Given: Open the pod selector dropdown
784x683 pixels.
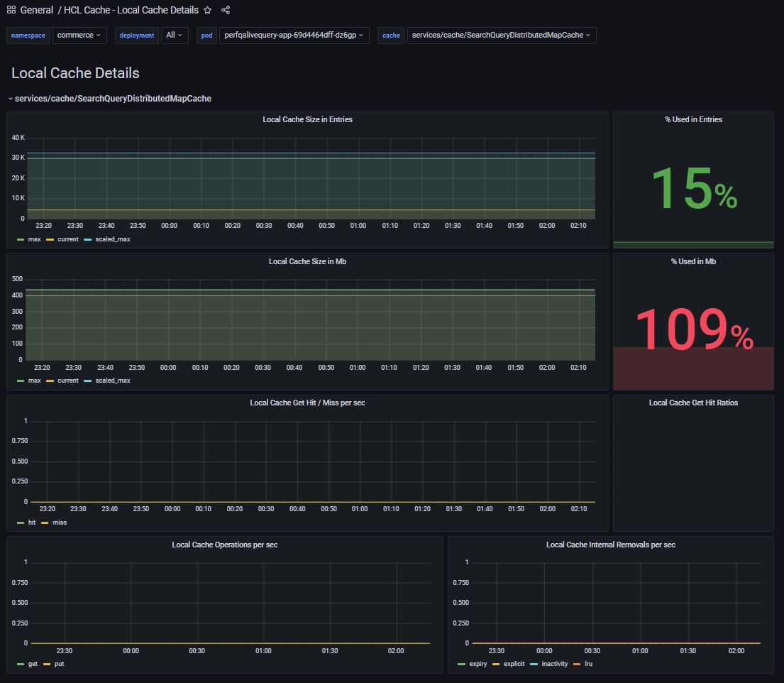Looking at the screenshot, I should pos(293,35).
